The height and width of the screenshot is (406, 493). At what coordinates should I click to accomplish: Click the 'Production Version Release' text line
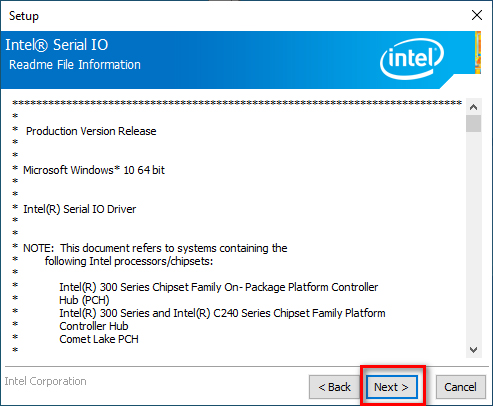91,131
